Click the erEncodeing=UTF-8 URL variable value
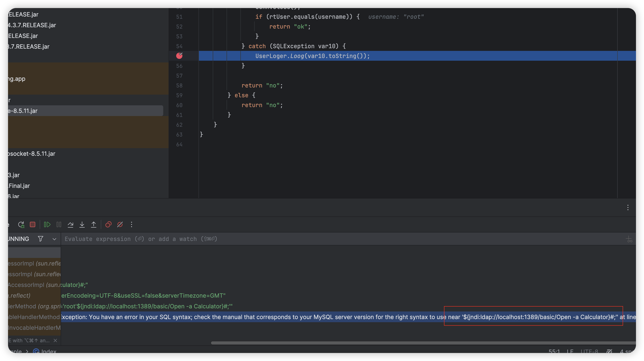 pos(143,295)
